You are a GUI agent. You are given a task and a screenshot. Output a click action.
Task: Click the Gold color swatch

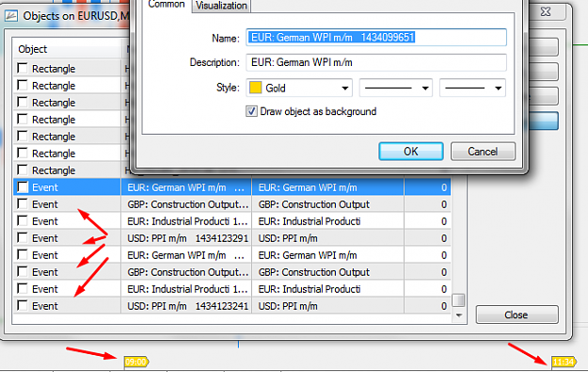tap(255, 88)
